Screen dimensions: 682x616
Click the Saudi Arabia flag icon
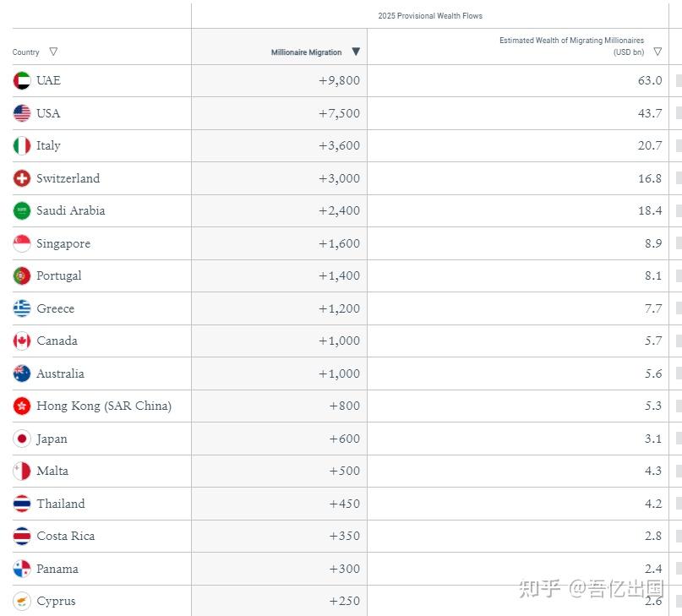pyautogui.click(x=22, y=211)
